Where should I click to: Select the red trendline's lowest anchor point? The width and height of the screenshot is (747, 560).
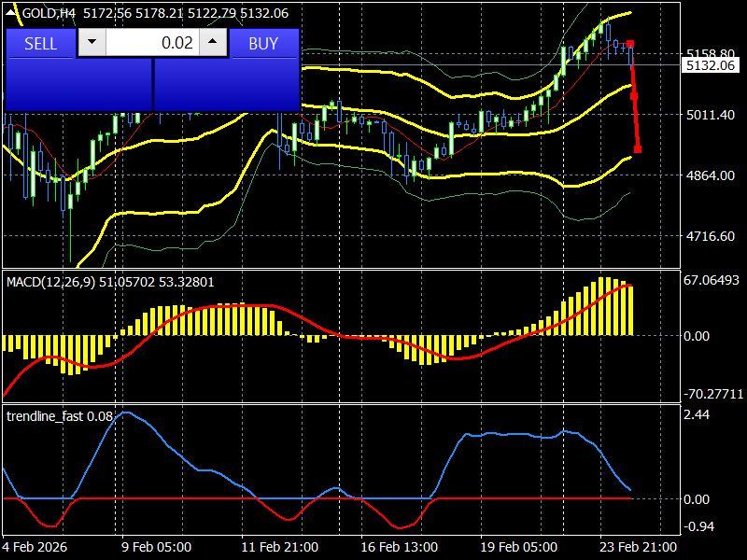638,149
